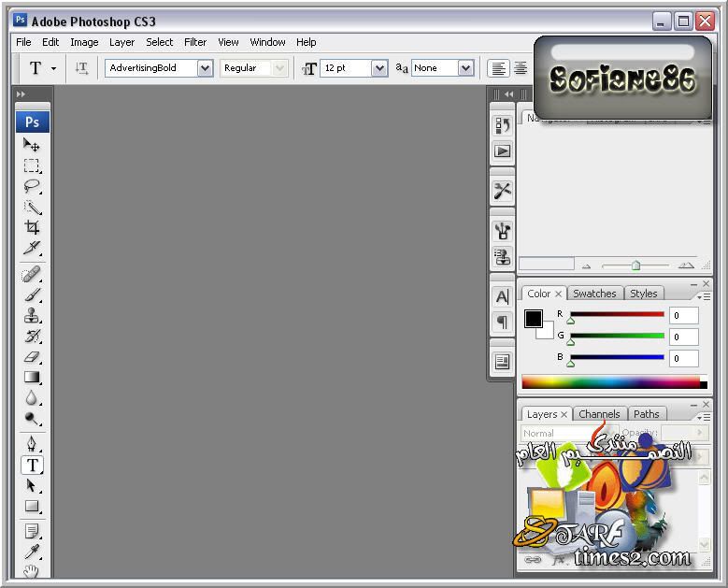
Task: Select the Move tool
Action: (32, 145)
